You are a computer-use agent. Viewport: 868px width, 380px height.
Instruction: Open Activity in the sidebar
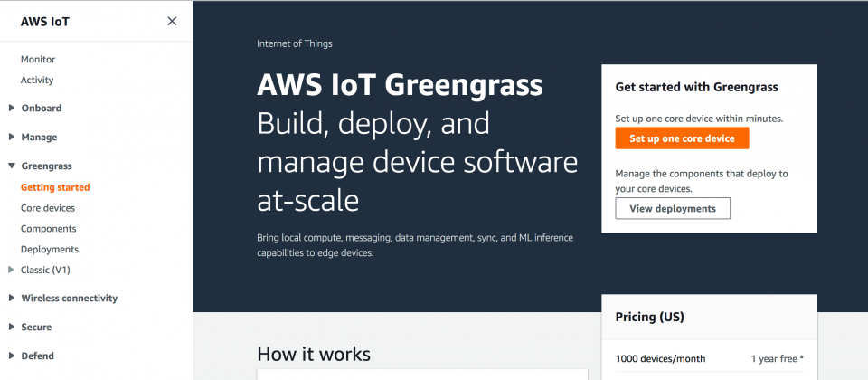click(x=37, y=80)
